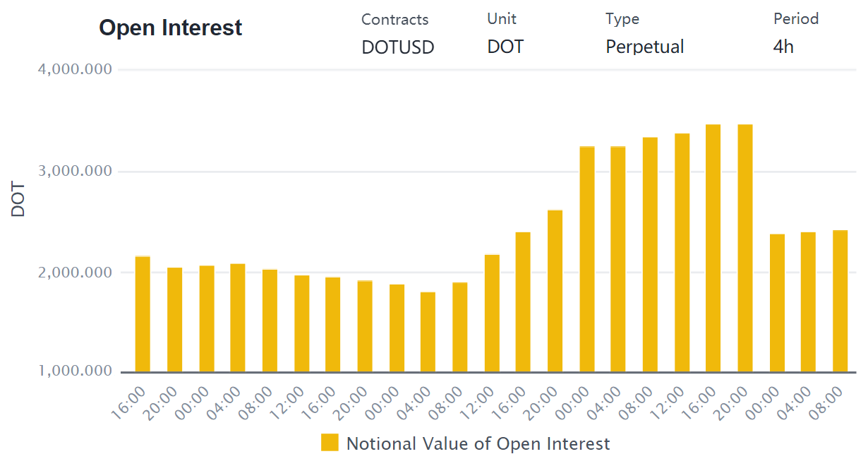Open the DOT unit selector
This screenshot has height=466, width=868.
click(505, 47)
